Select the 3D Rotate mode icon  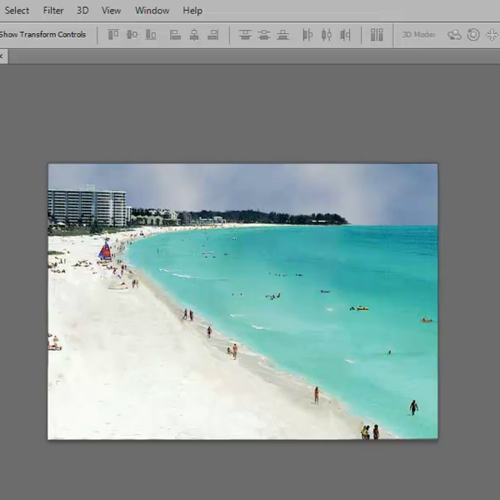[x=454, y=34]
